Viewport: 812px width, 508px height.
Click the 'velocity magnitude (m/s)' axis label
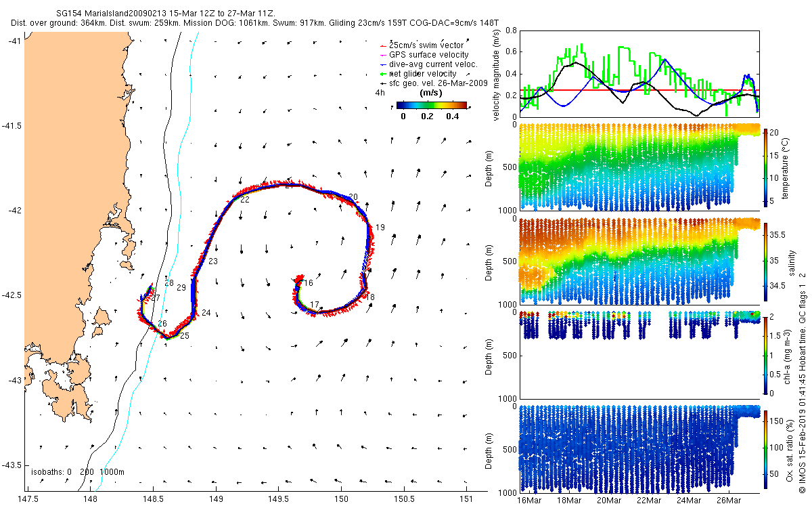tap(496, 75)
